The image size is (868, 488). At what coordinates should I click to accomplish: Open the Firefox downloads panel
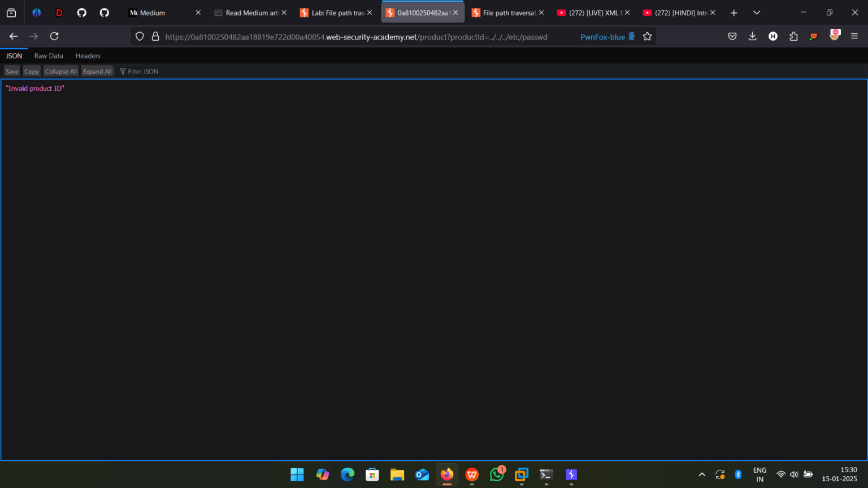(752, 36)
